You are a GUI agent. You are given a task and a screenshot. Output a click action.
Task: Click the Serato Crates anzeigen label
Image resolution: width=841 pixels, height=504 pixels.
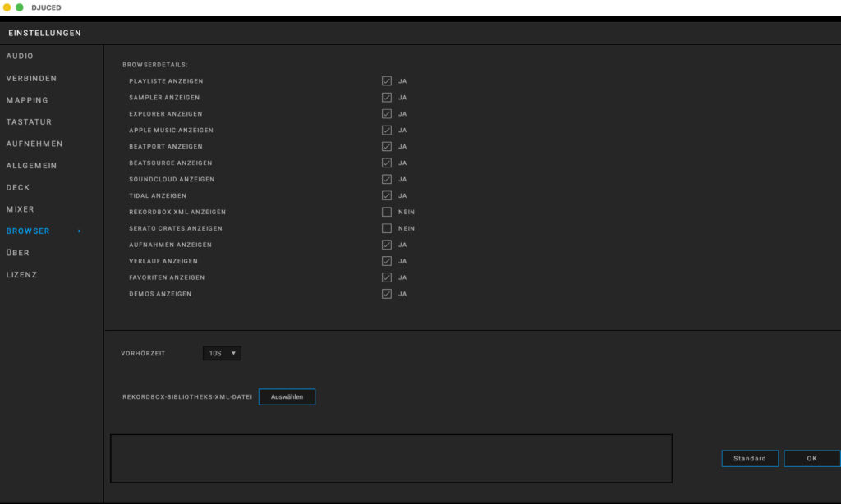click(x=176, y=228)
